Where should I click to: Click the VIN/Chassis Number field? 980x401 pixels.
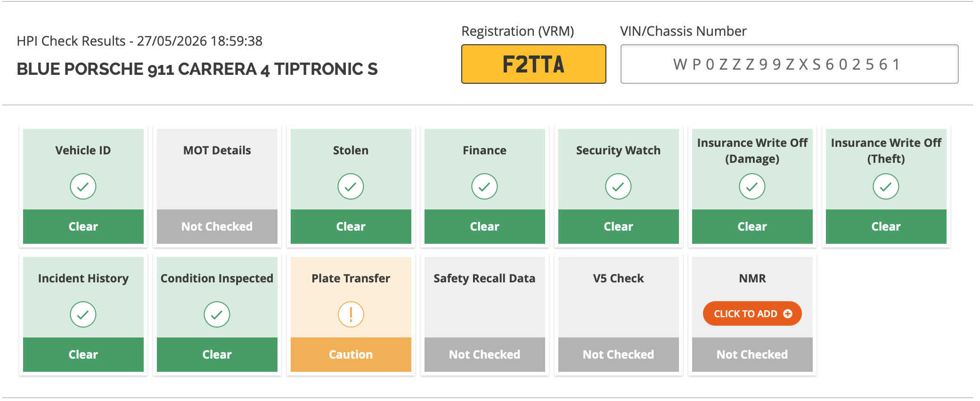point(789,64)
